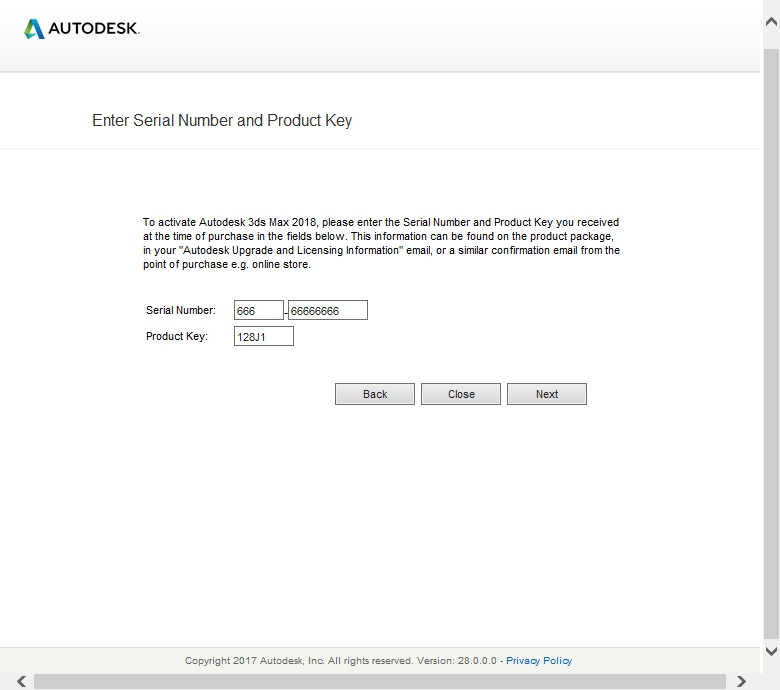Click the "Serial Number:" label

pyautogui.click(x=180, y=311)
